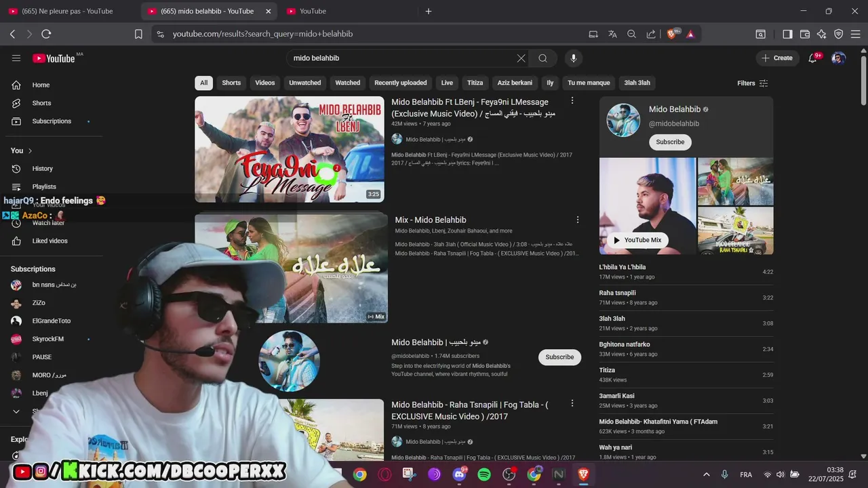Screen dimensions: 868x488
Task: Select the Live filter chip
Action: click(x=447, y=83)
